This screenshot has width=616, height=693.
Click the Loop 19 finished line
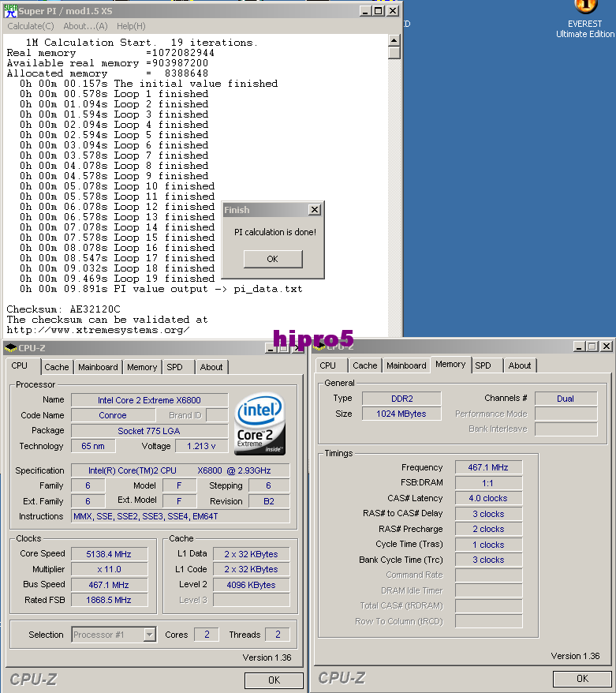coord(117,279)
